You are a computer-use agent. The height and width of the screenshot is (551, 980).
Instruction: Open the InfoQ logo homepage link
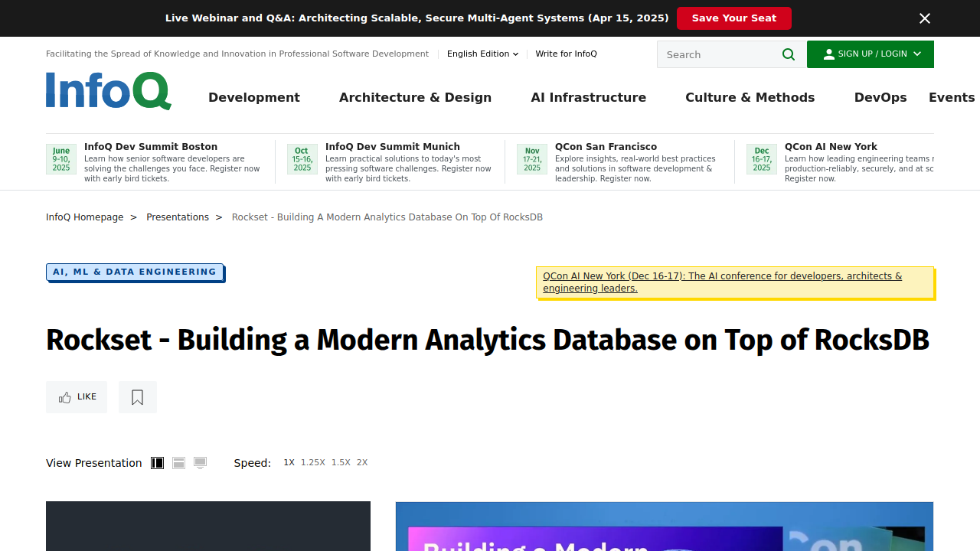pyautogui.click(x=109, y=91)
